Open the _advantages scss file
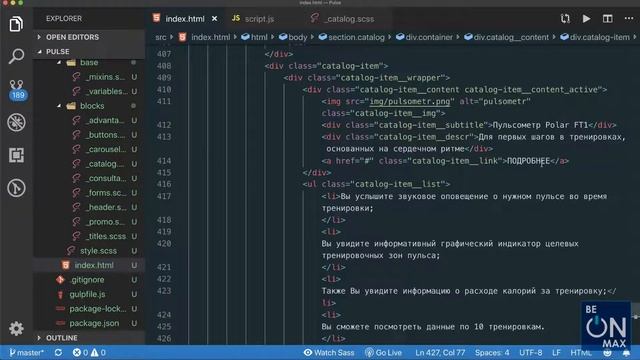Screen dimensions: 640x360 coord(105,120)
